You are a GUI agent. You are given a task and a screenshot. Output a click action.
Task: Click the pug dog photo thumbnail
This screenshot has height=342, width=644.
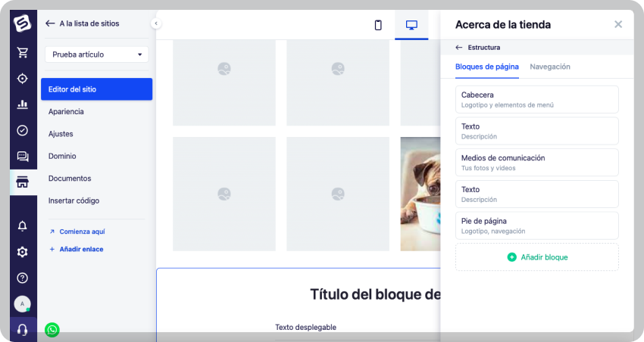pyautogui.click(x=420, y=194)
